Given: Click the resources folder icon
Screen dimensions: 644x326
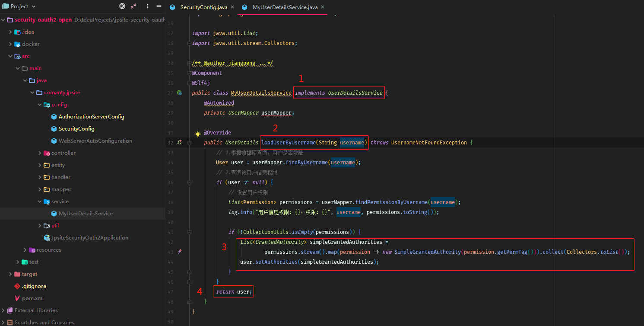Looking at the screenshot, I should [x=32, y=250].
